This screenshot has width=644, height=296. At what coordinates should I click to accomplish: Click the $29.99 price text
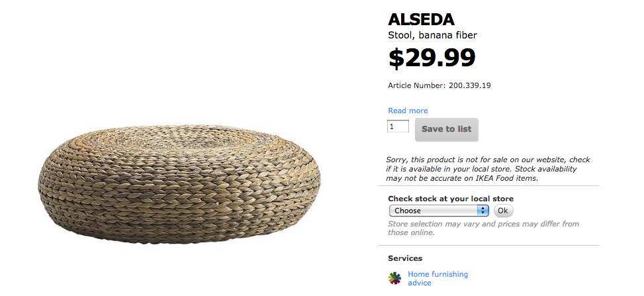432,58
